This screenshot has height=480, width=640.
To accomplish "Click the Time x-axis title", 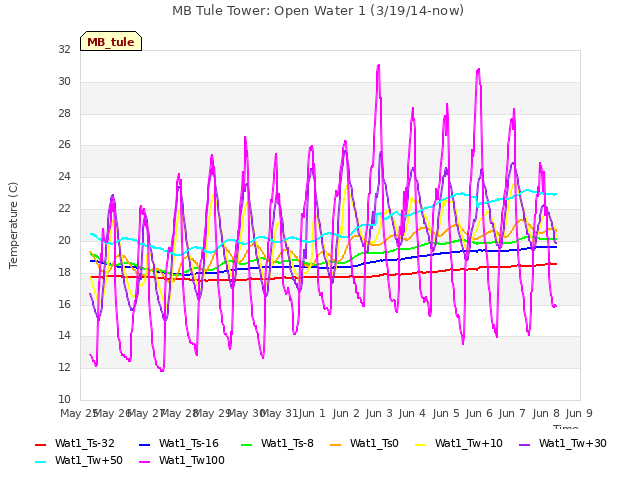I will 566,427.
